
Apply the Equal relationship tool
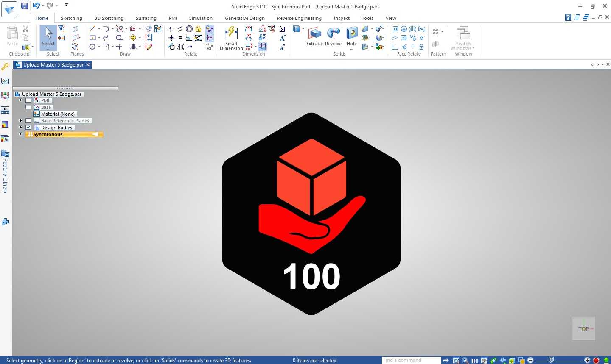click(x=180, y=38)
